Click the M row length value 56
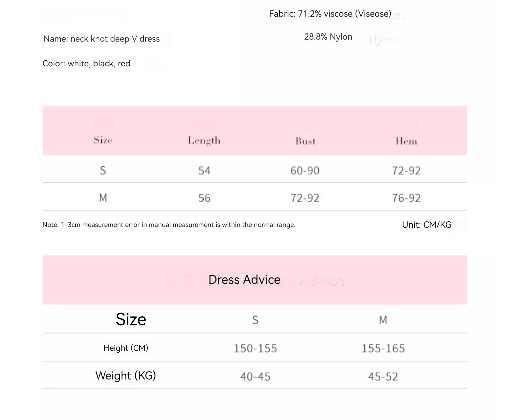508x420 pixels. point(204,198)
